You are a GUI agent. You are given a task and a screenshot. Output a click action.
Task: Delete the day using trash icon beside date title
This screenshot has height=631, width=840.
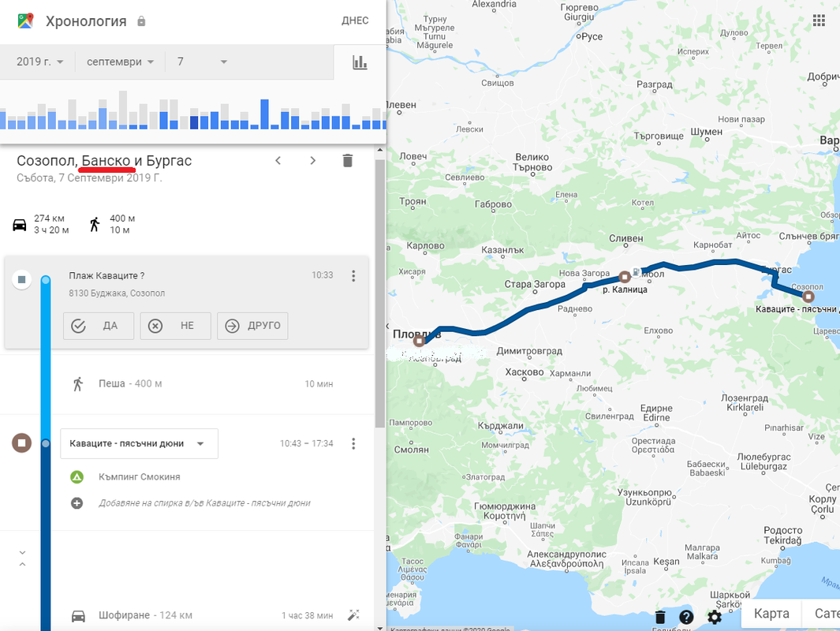click(x=348, y=160)
